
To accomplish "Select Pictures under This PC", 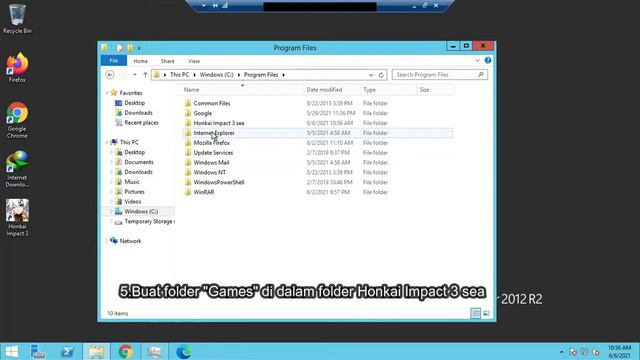I will coord(134,191).
